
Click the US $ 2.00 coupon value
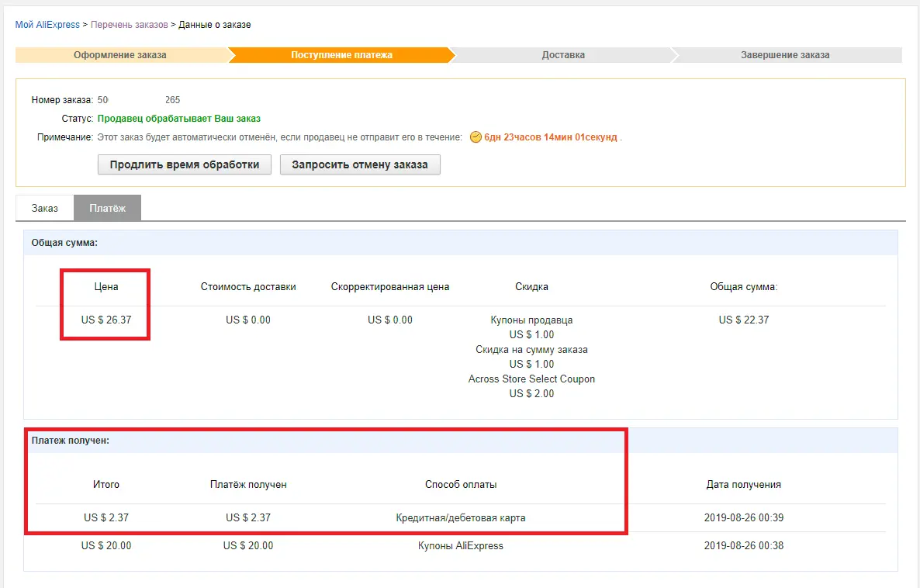[x=531, y=394]
